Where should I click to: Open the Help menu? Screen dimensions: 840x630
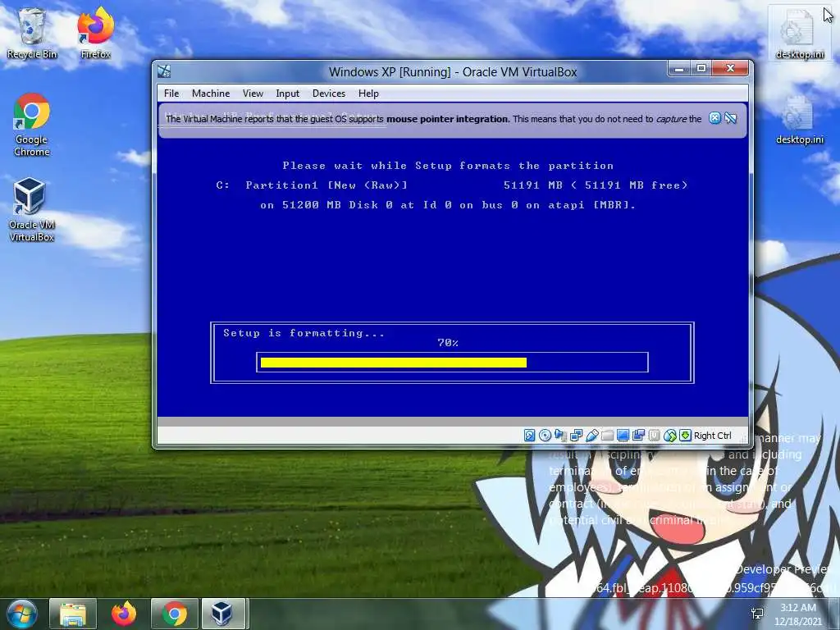[368, 94]
